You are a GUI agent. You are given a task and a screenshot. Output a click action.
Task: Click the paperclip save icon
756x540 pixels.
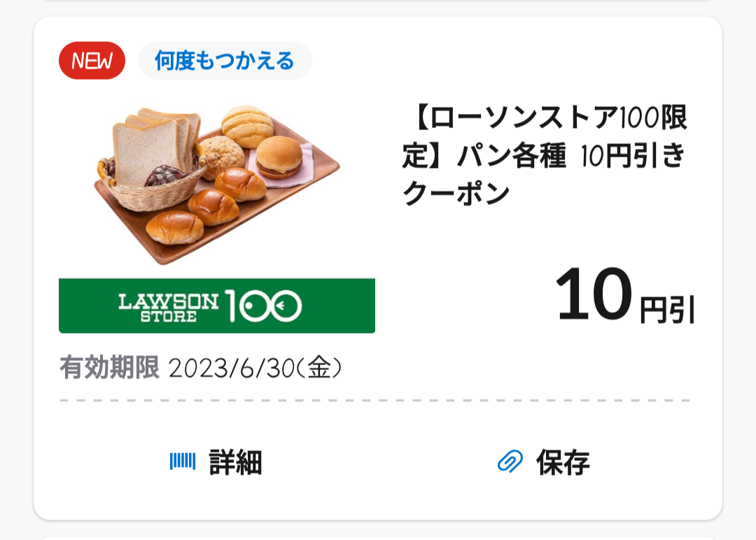[510, 462]
